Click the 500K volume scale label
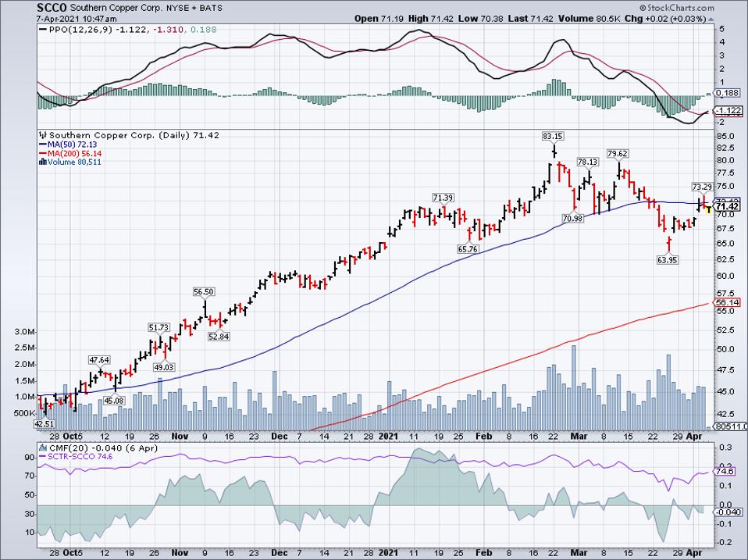Image resolution: width=748 pixels, height=560 pixels. coord(26,413)
